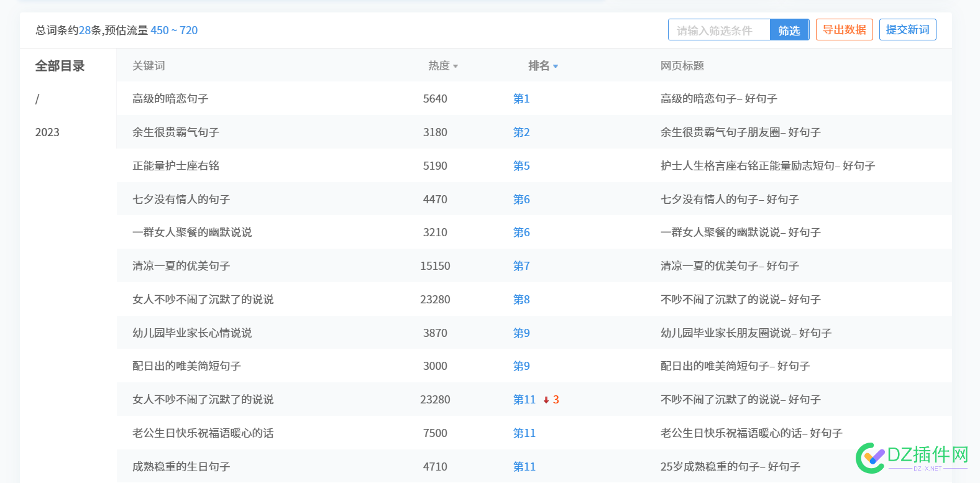
Task: Open keyword 老公生日快乐祝福语暖心的话
Action: pos(203,433)
